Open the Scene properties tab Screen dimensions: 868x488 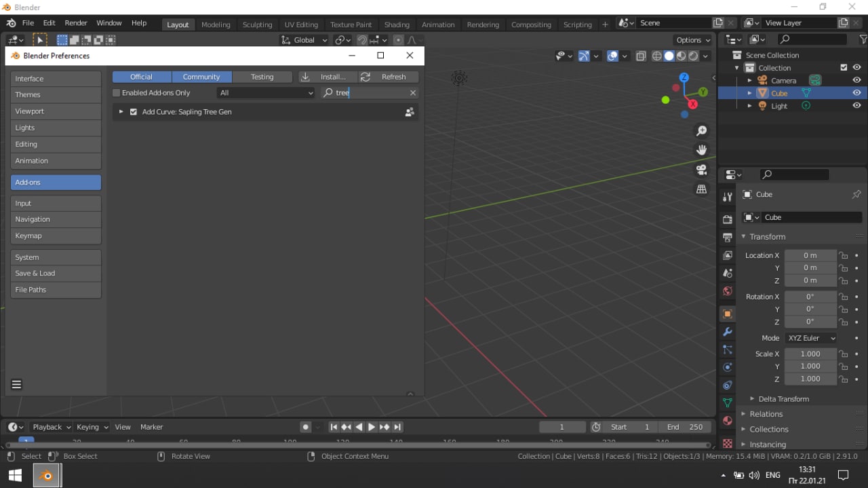click(x=727, y=273)
